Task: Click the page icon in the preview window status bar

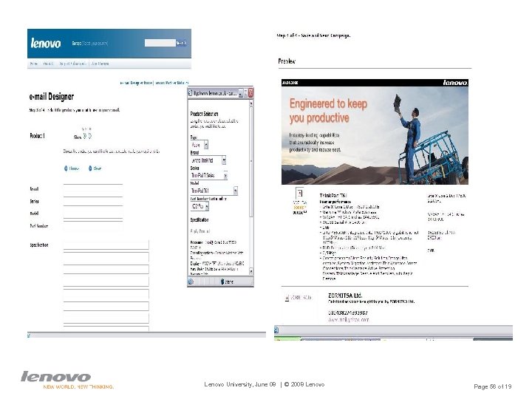Action: (x=276, y=330)
